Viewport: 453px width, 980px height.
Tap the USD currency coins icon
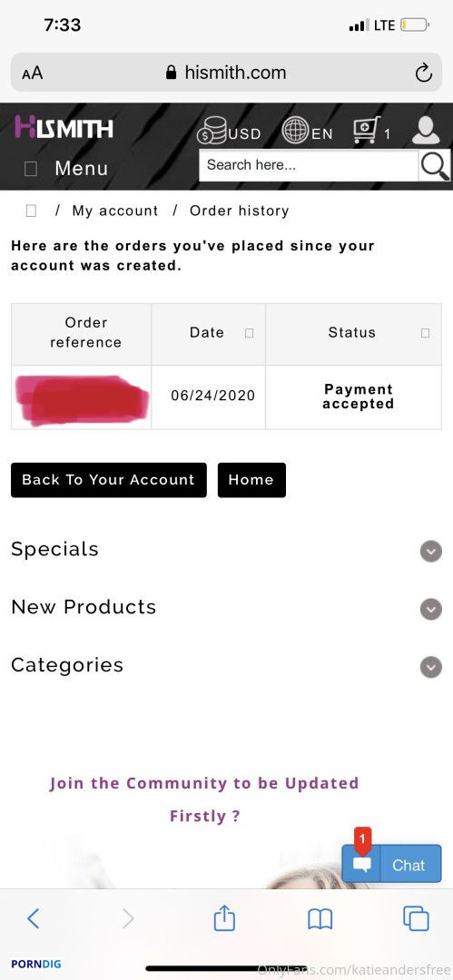coord(211,132)
